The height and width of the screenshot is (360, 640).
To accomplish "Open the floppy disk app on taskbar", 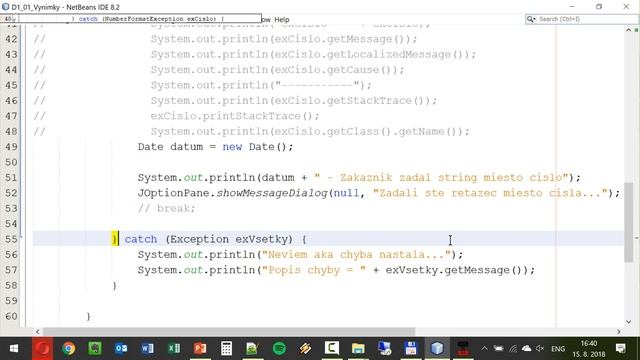I will tap(411, 349).
